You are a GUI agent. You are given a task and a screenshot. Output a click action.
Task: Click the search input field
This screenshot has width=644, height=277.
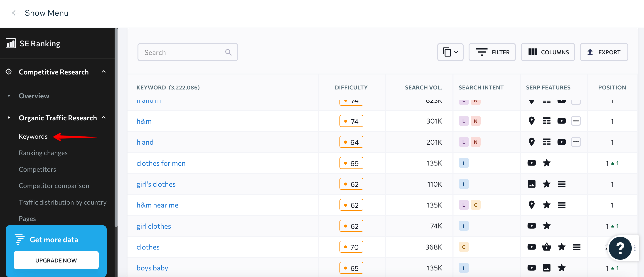[x=188, y=52]
